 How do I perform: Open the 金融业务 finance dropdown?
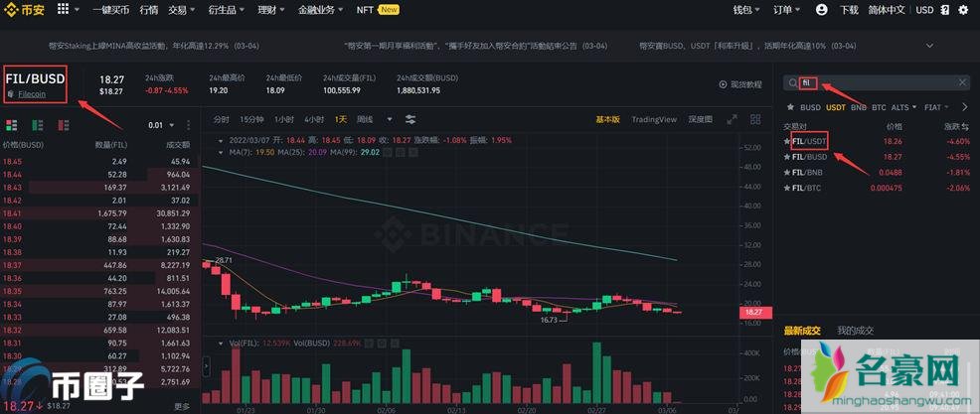click(x=321, y=10)
